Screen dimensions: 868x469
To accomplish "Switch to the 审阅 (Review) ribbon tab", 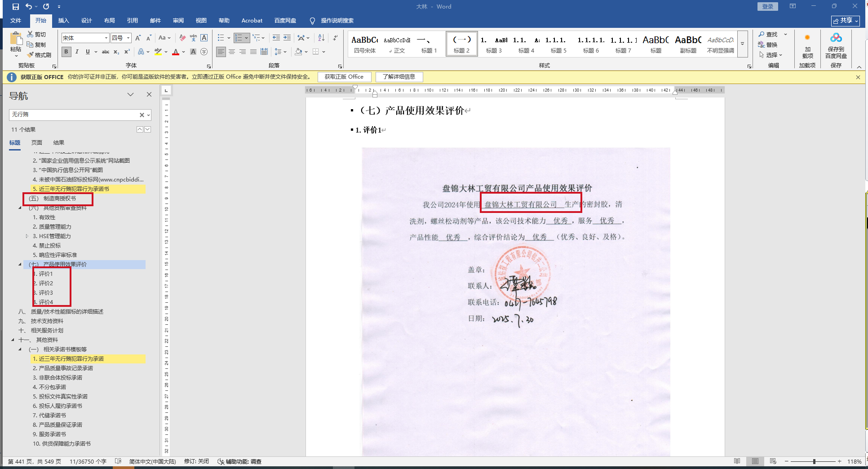I will pos(178,21).
